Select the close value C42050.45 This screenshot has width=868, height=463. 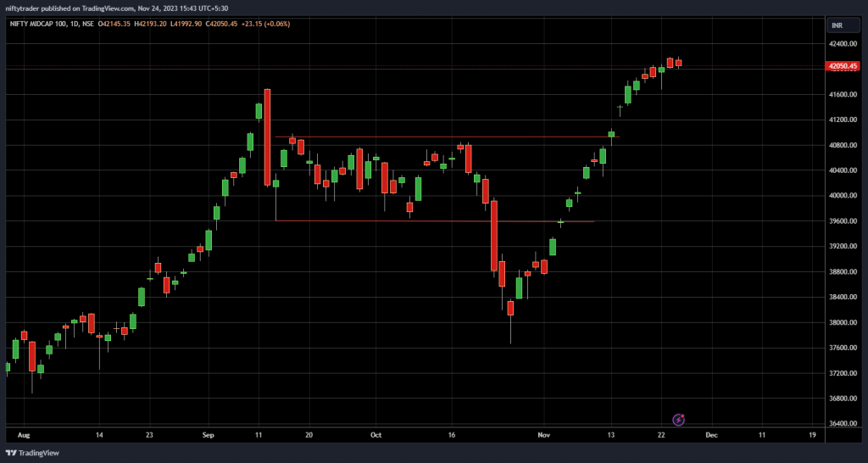(222, 24)
